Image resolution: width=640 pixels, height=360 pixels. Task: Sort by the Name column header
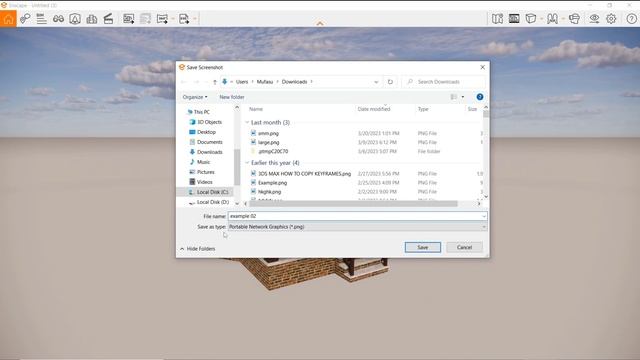pos(256,109)
